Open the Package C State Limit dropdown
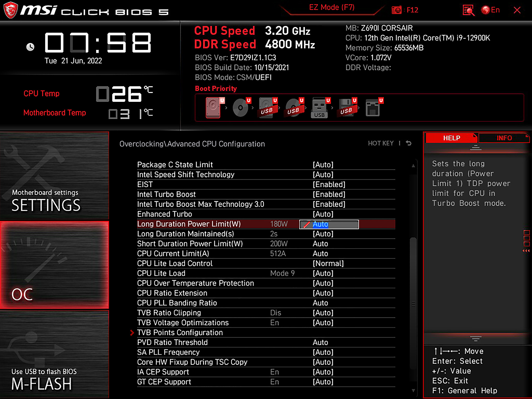The image size is (532, 399). pyautogui.click(x=323, y=165)
